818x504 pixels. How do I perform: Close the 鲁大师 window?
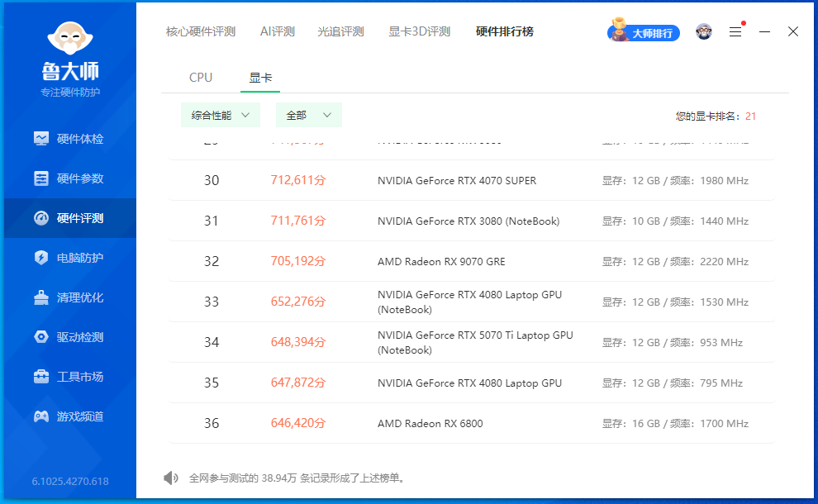793,32
